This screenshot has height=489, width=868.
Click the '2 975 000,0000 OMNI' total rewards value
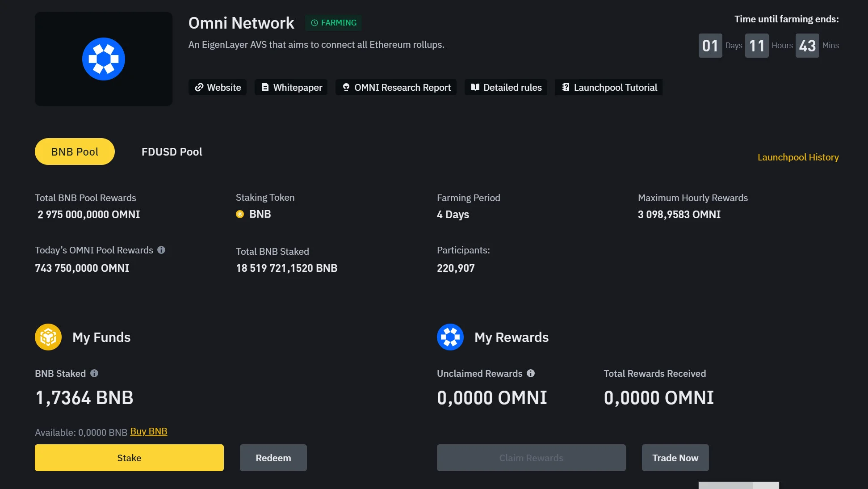coord(89,215)
